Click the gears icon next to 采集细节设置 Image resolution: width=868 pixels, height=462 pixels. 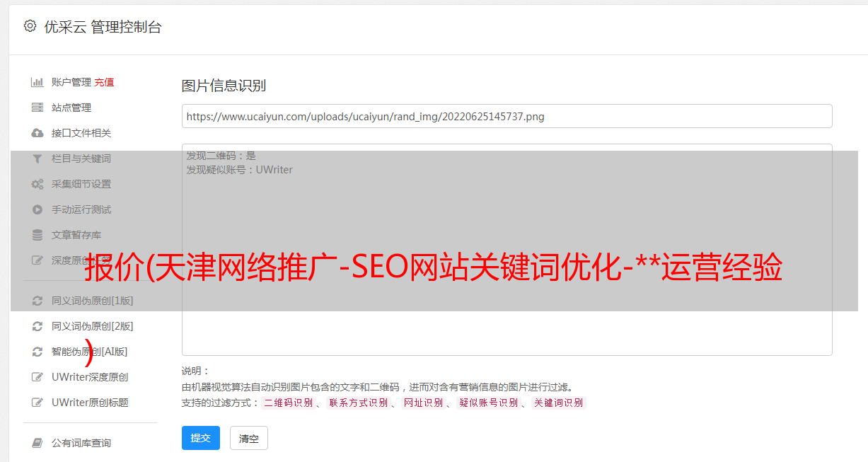37,184
